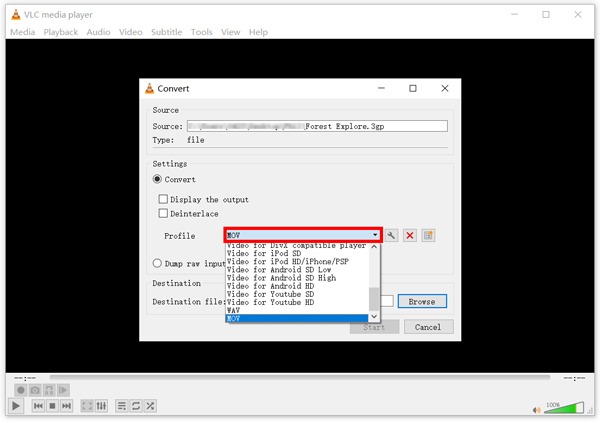The width and height of the screenshot is (600, 423).
Task: Edit selected profile wrench icon
Action: pyautogui.click(x=391, y=235)
